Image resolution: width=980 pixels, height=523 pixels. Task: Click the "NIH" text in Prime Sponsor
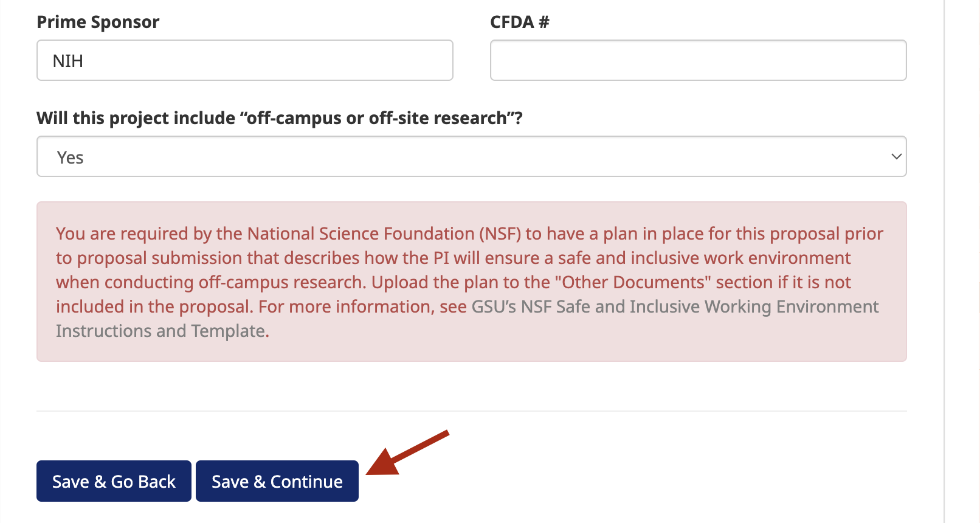point(68,61)
